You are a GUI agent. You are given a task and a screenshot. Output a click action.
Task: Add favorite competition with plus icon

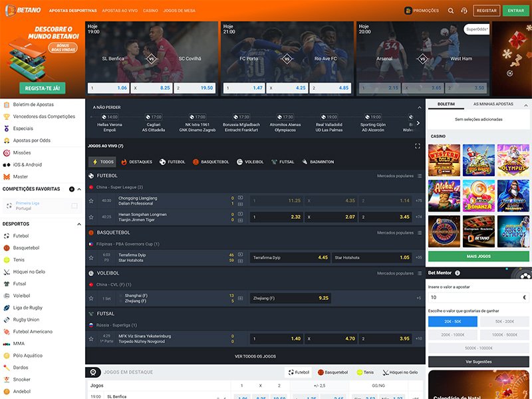tap(72, 189)
